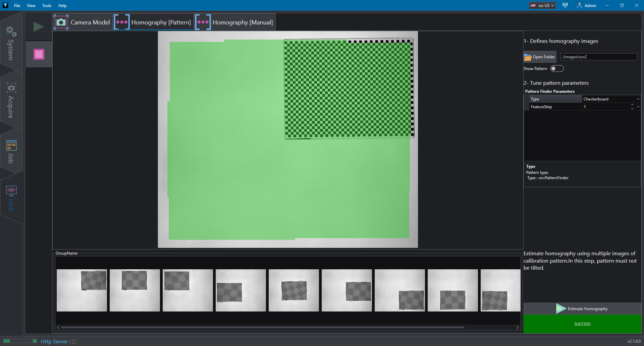The height and width of the screenshot is (346, 644).
Task: Click the Admin user icon
Action: (x=579, y=5)
